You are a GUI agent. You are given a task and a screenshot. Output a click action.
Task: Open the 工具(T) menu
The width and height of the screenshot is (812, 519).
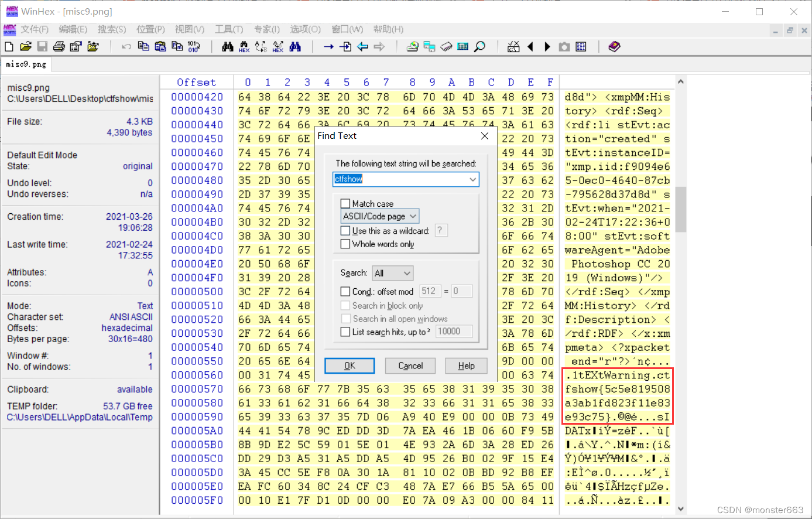pos(229,29)
